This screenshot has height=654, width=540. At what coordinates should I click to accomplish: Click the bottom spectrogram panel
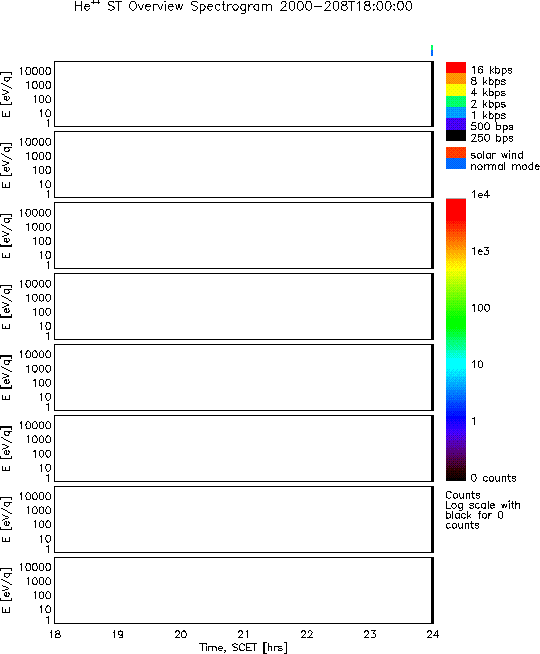[x=244, y=591]
